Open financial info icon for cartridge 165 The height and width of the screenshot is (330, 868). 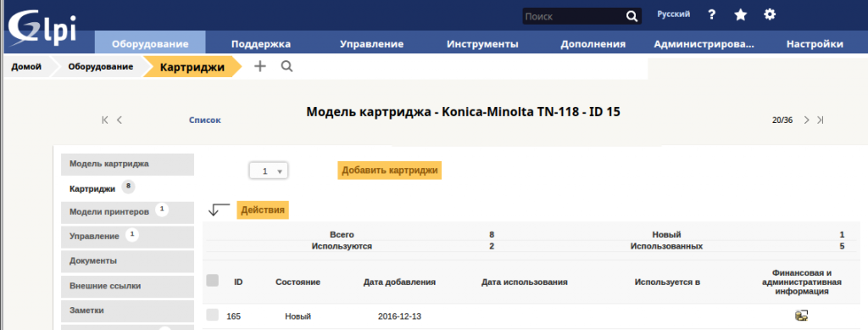tap(801, 316)
